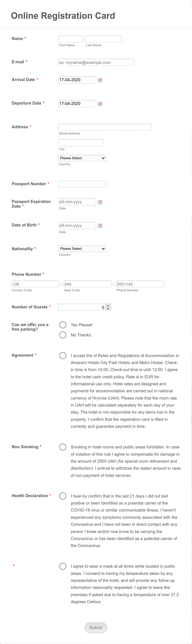The image size is (192, 644).
Task: Select Yes Please! for free parking
Action: (63, 325)
